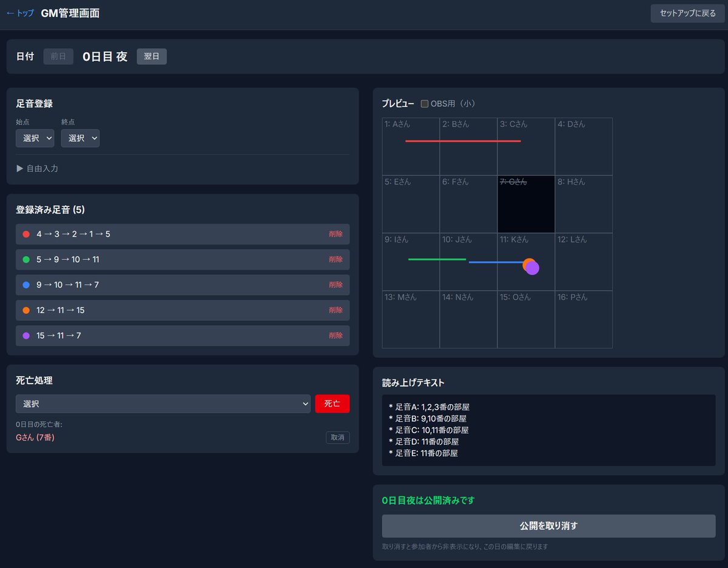
Task: Click purple footstep marker in preview
Action: (x=533, y=268)
